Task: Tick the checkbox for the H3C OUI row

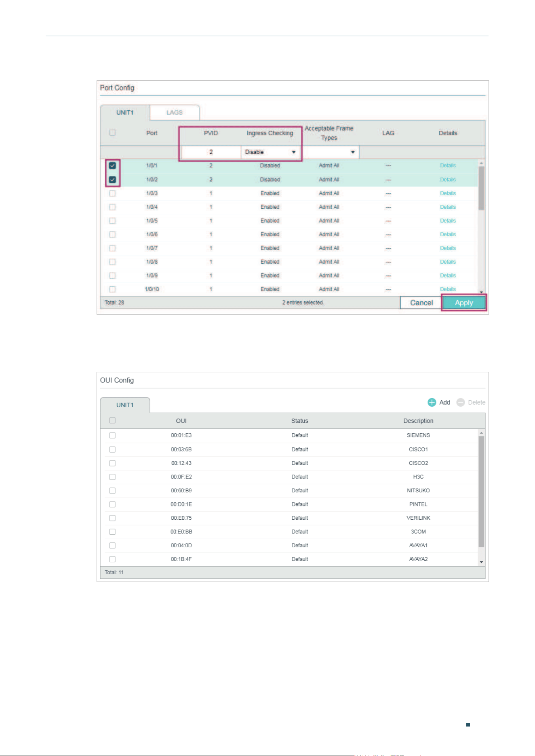Action: pos(112,477)
